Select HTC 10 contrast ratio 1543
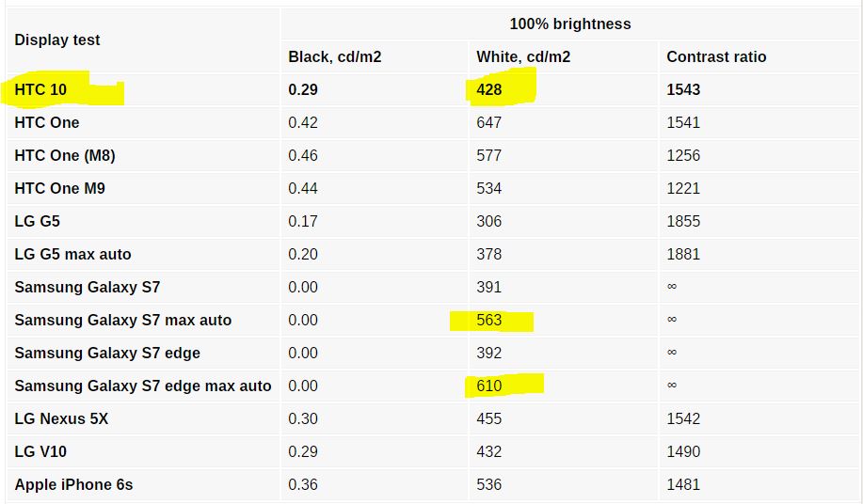This screenshot has width=863, height=504. [683, 90]
